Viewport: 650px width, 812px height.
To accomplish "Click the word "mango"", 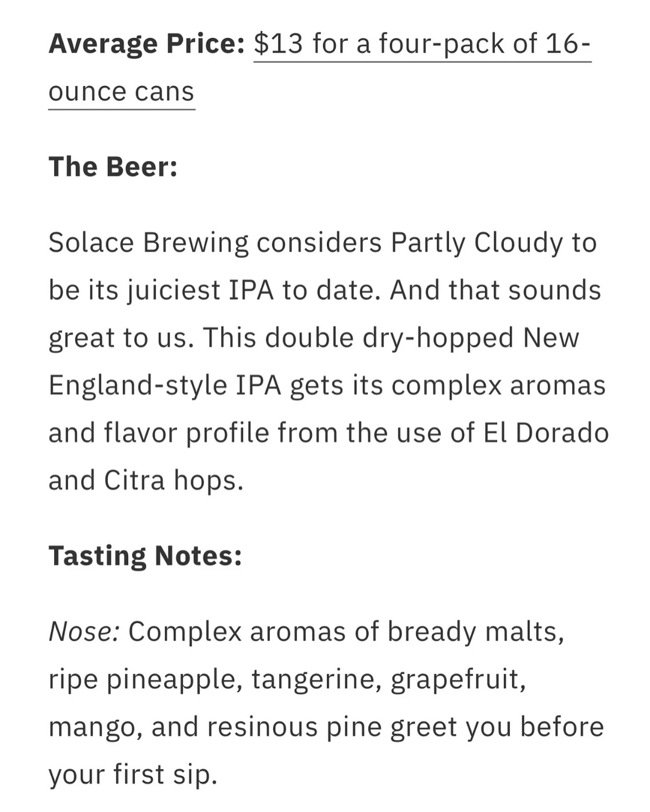I will point(96,728).
